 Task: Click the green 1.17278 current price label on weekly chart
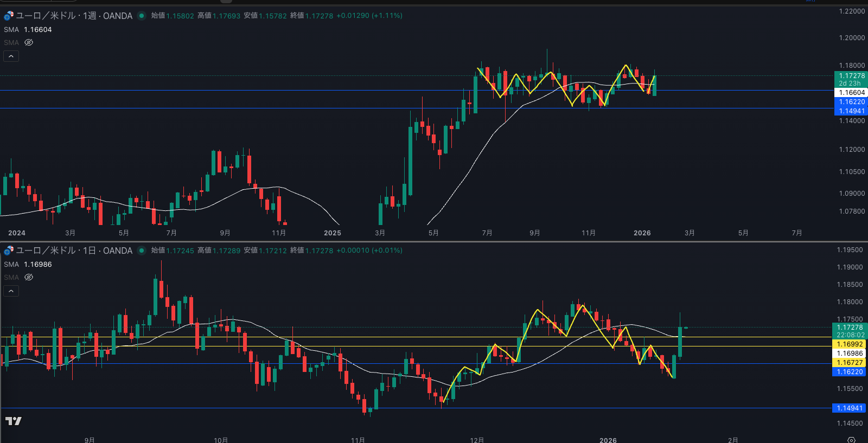pyautogui.click(x=851, y=76)
